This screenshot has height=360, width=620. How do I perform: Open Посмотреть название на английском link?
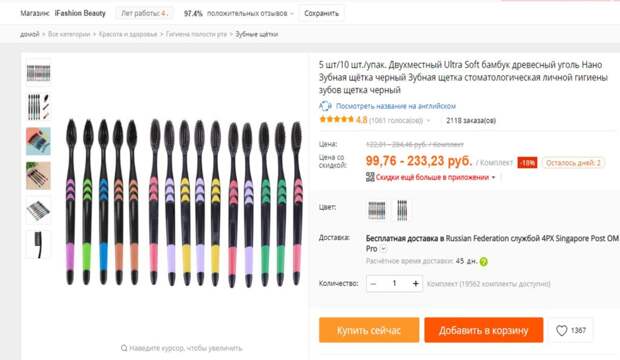(x=396, y=106)
